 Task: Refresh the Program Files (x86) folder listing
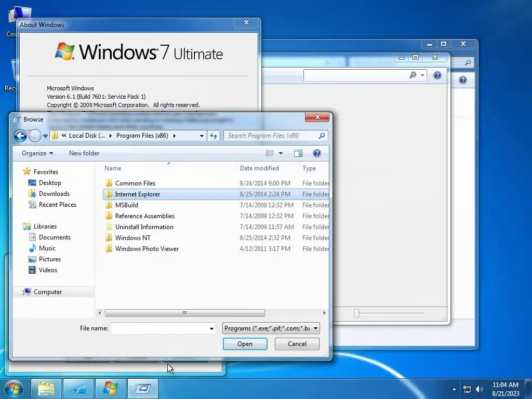[x=214, y=136]
